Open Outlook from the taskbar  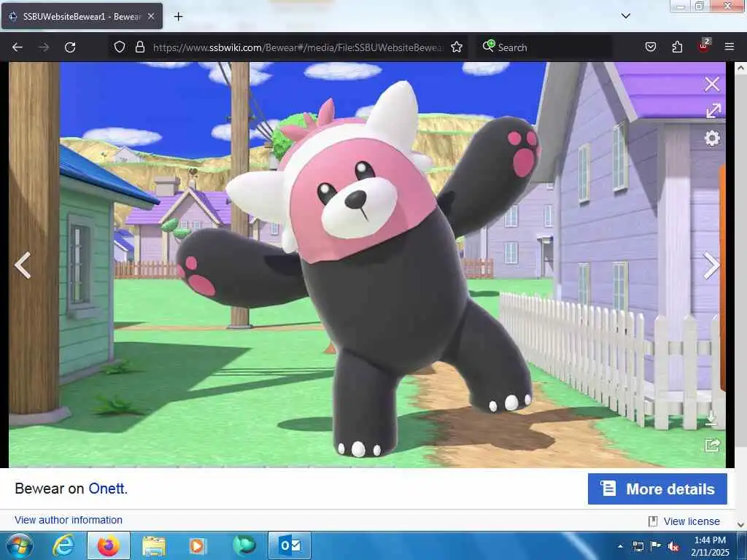tap(290, 545)
